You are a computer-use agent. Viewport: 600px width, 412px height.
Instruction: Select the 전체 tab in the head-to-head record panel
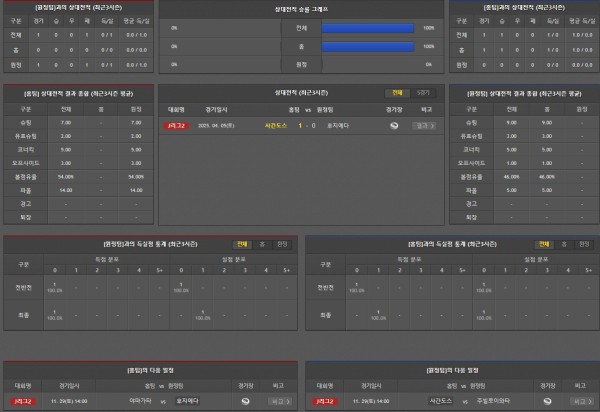(398, 91)
